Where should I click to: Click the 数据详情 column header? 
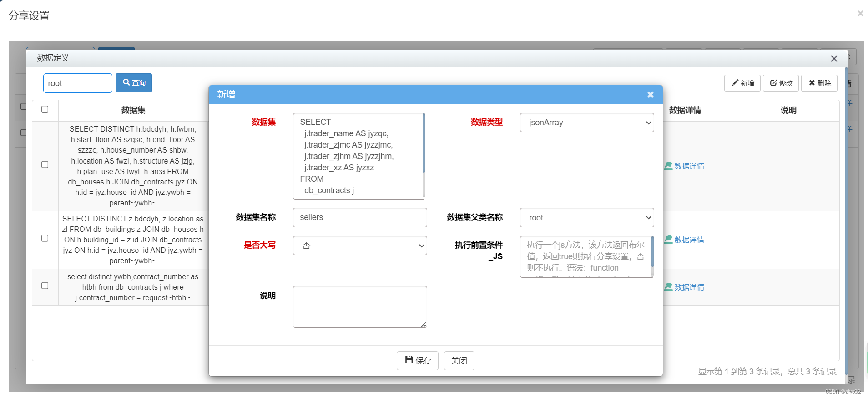click(685, 110)
